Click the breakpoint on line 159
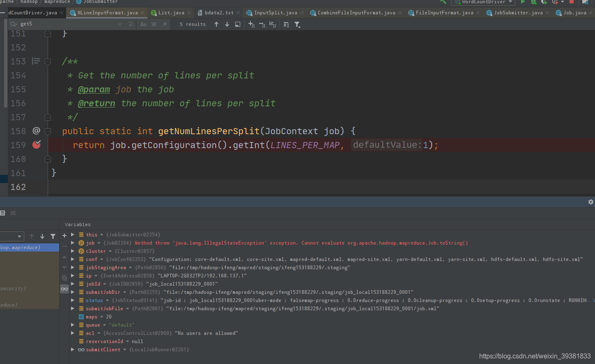 [x=37, y=144]
